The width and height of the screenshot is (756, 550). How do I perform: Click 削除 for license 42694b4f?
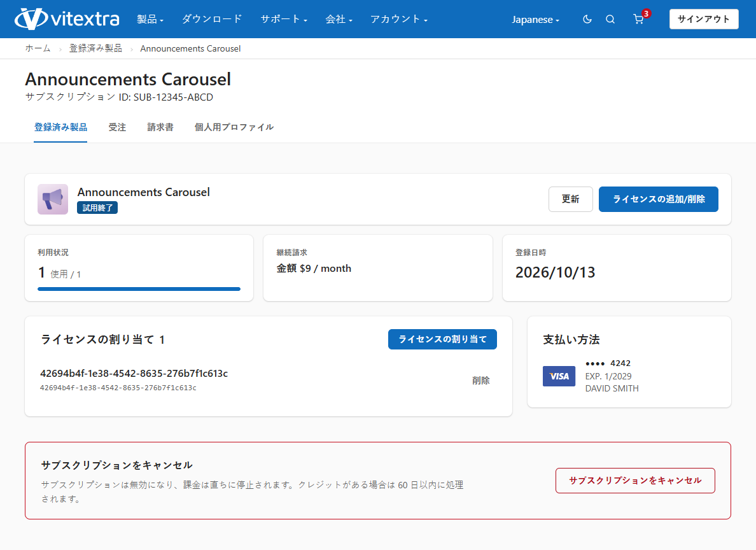tap(480, 381)
